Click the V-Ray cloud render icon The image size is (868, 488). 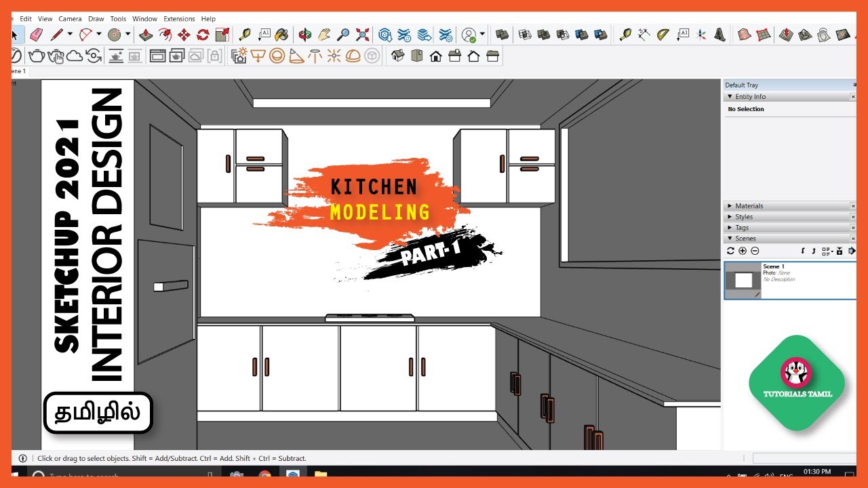75,56
